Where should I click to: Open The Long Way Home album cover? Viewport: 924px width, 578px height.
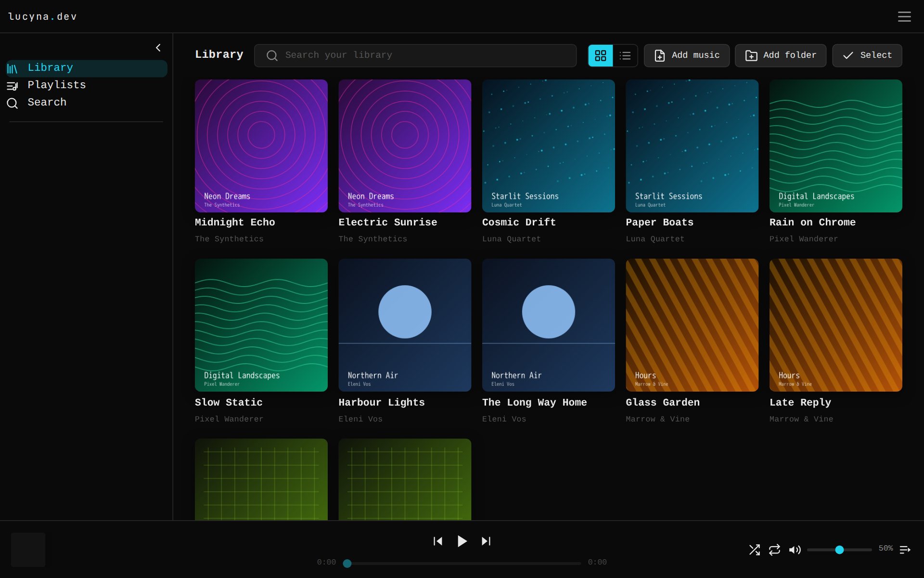point(549,325)
